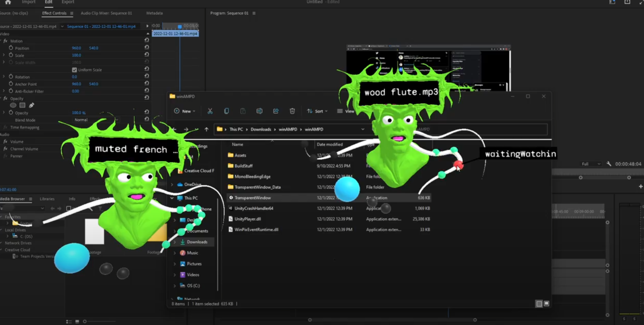Create a rectangle mask under Opacity

pos(22,105)
